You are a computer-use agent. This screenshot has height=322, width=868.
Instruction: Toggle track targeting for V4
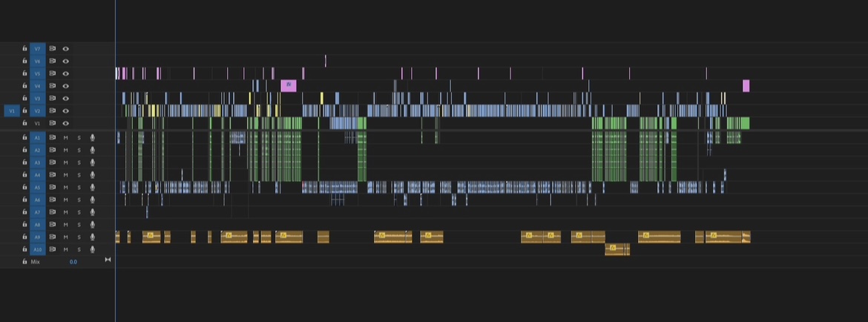point(37,86)
